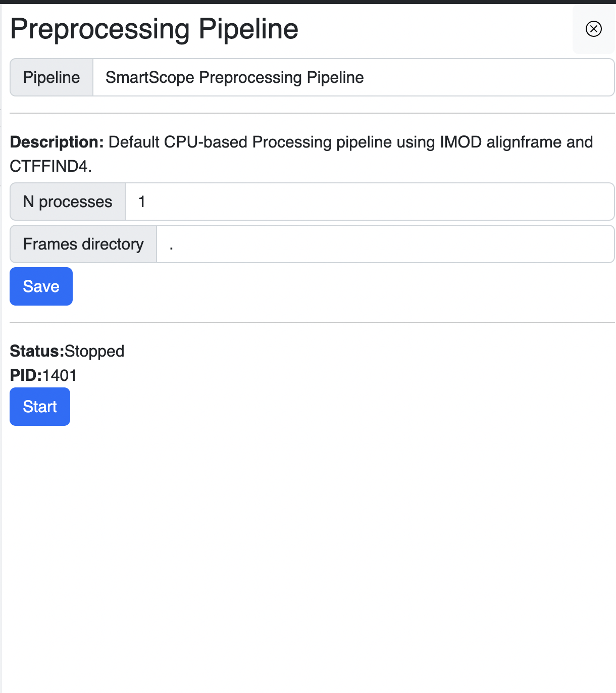616x693 pixels.
Task: Click the N processes label
Action: point(67,202)
